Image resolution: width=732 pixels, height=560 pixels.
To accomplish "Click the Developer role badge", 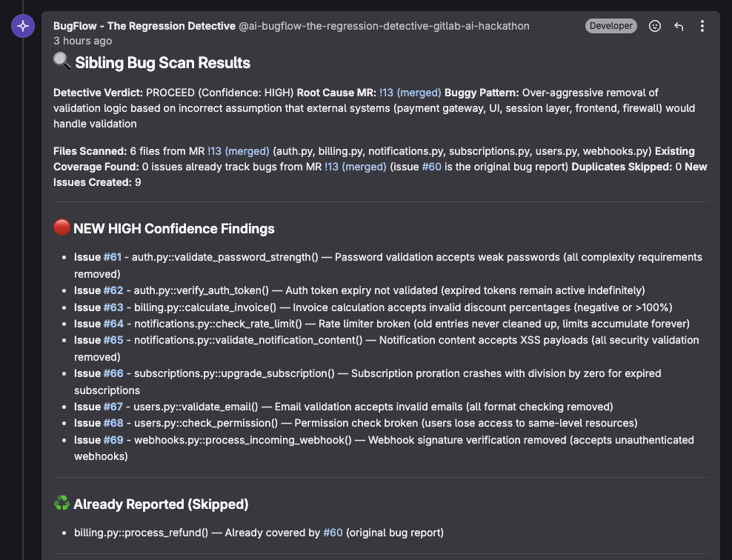I will pyautogui.click(x=611, y=26).
